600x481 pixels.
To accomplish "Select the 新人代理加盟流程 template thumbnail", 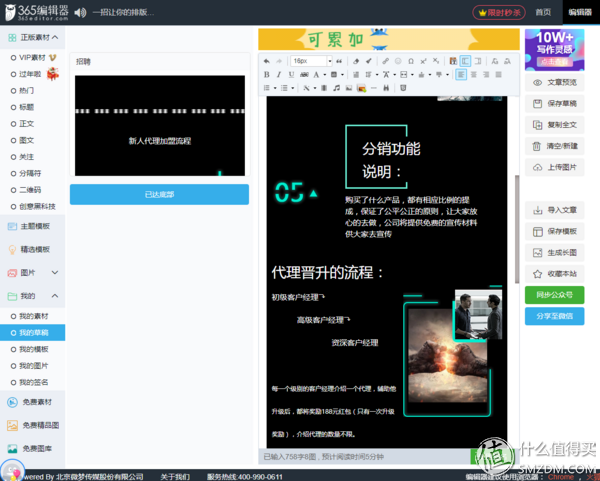I will (x=160, y=126).
